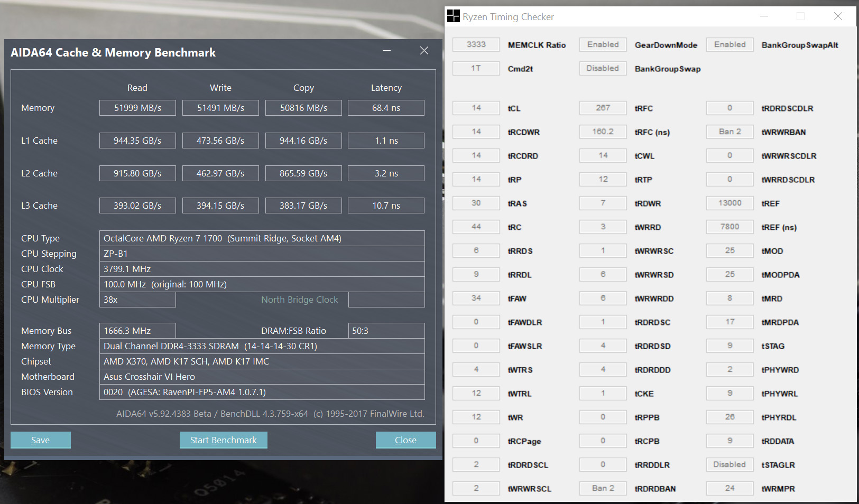Click the tSTAG value field
859x504 pixels.
point(730,346)
